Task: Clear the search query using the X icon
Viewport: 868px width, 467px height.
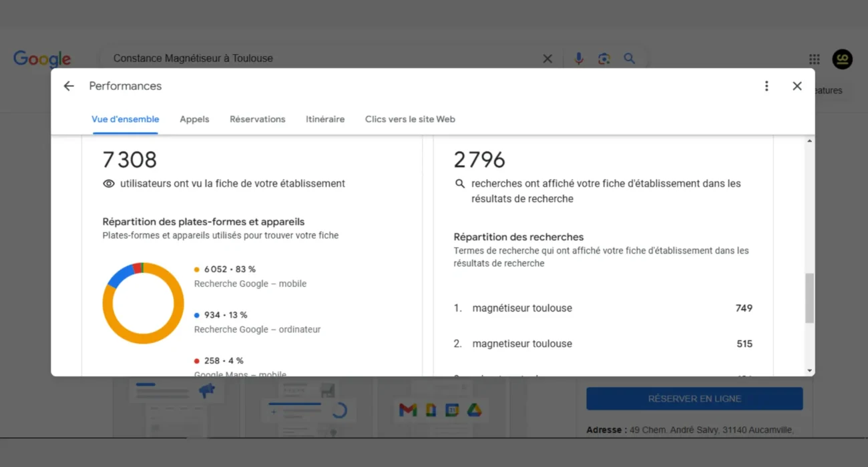Action: click(x=548, y=59)
